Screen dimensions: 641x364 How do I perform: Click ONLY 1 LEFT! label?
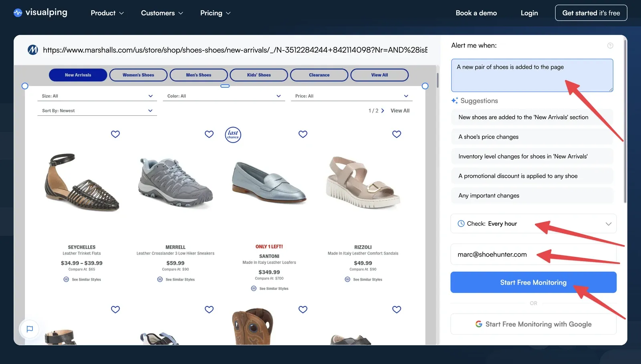pyautogui.click(x=269, y=247)
